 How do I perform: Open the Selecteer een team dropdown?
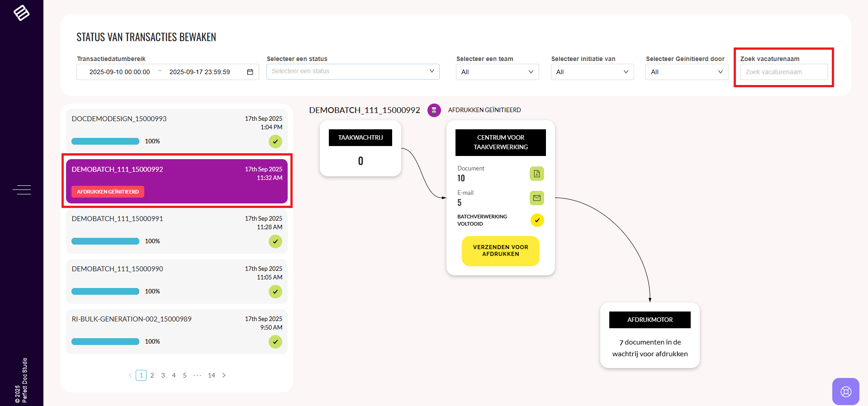pos(497,72)
